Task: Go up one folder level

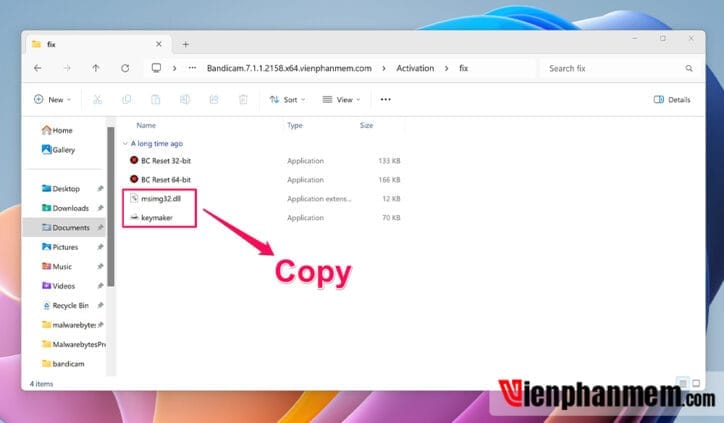Action: click(x=96, y=68)
